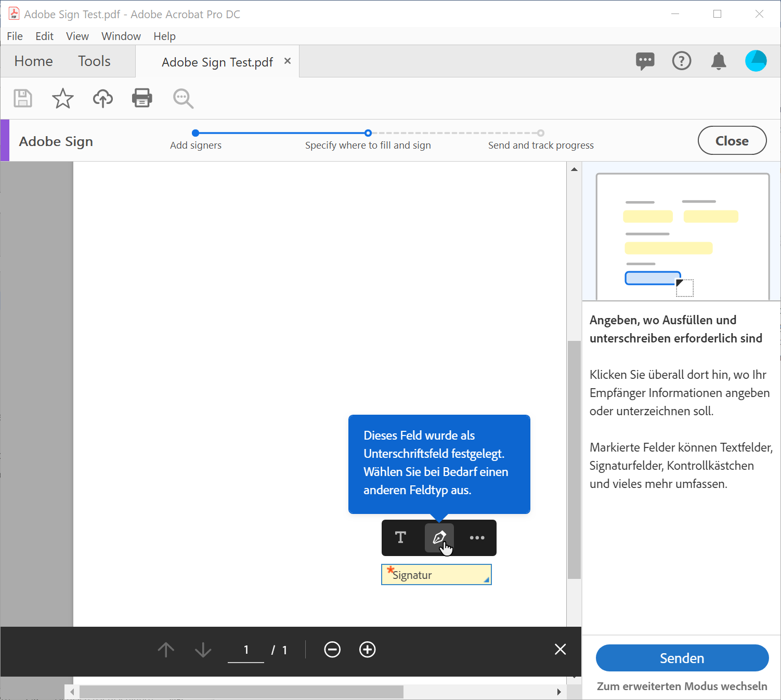Click the blue Unterschriftsfeld tooltip
Image resolution: width=781 pixels, height=700 pixels.
point(439,464)
